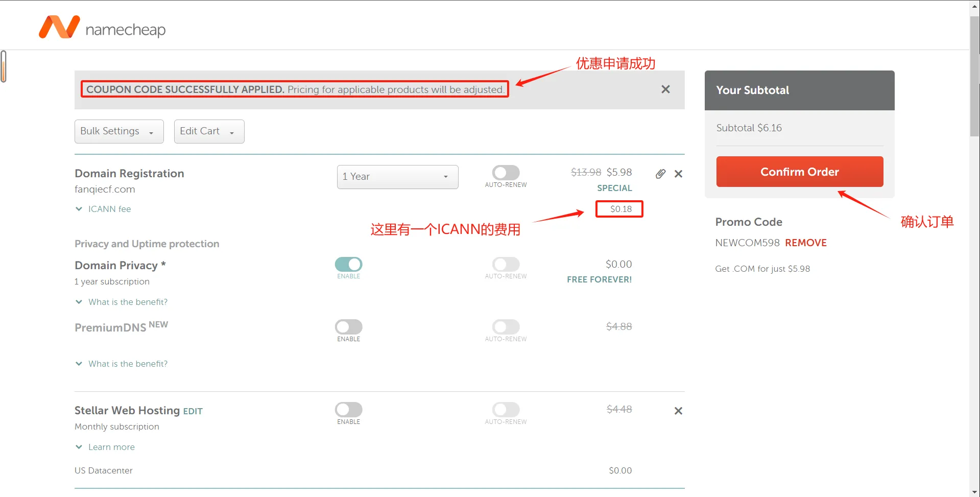The image size is (980, 497).
Task: Dismiss the coupon applied notification
Action: (x=665, y=89)
